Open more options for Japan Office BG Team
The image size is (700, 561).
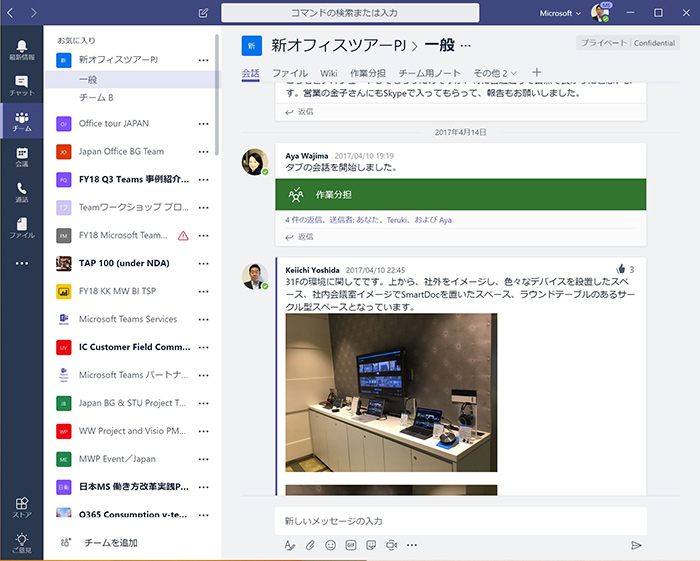pyautogui.click(x=204, y=152)
